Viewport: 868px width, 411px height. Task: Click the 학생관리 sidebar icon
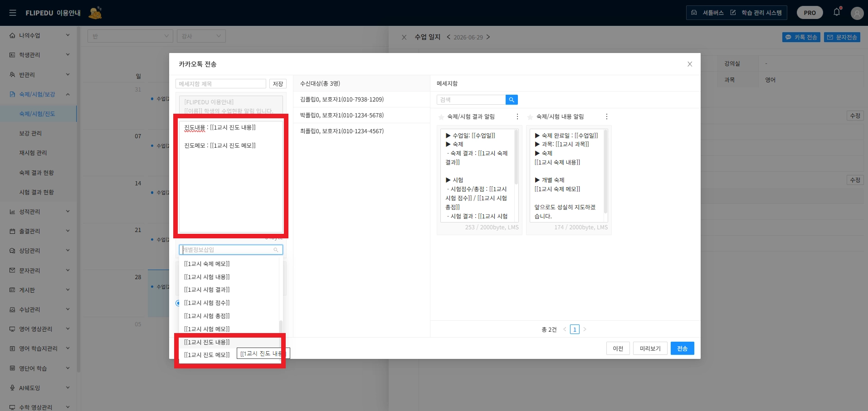pos(12,55)
